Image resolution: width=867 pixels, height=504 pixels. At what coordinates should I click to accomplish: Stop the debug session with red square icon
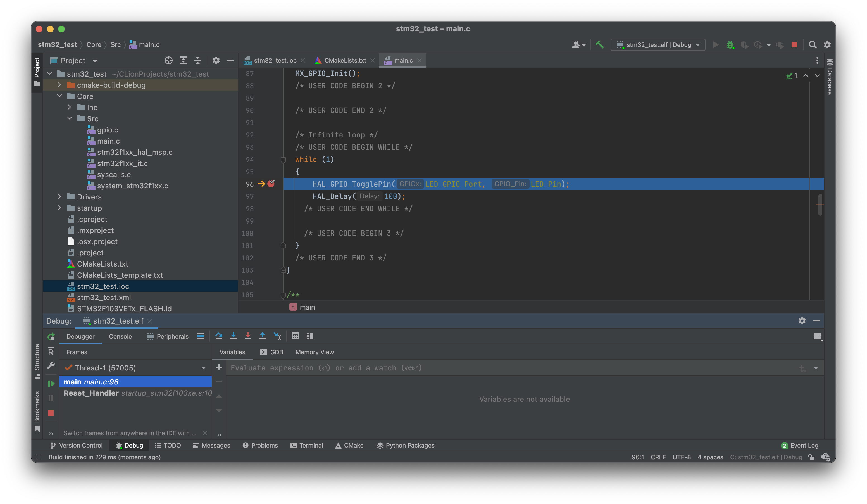794,45
